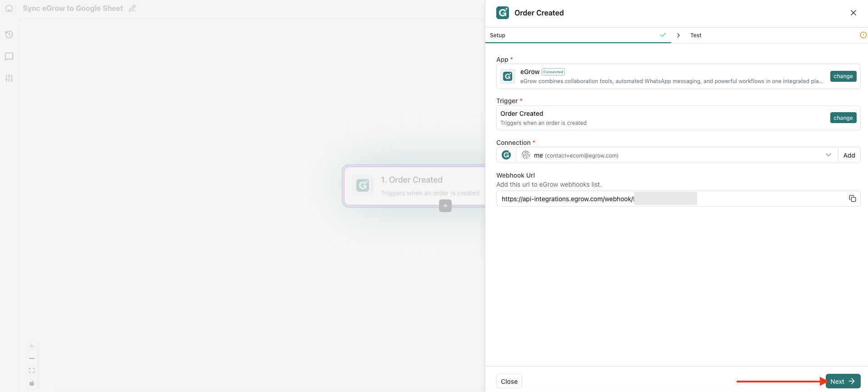Click the Close button at panel bottom
The image size is (868, 392).
pyautogui.click(x=509, y=382)
